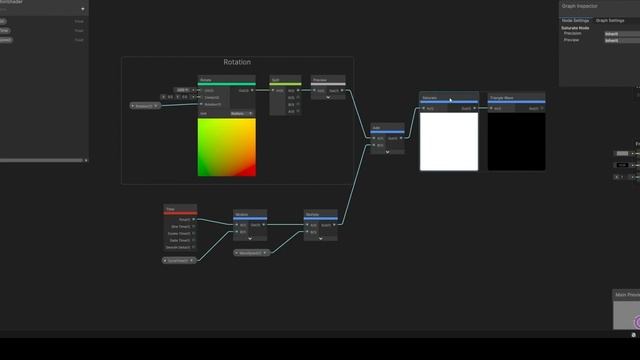Image resolution: width=640 pixels, height=360 pixels.
Task: Select the second Multiply node header feeding Add
Action: [321, 214]
